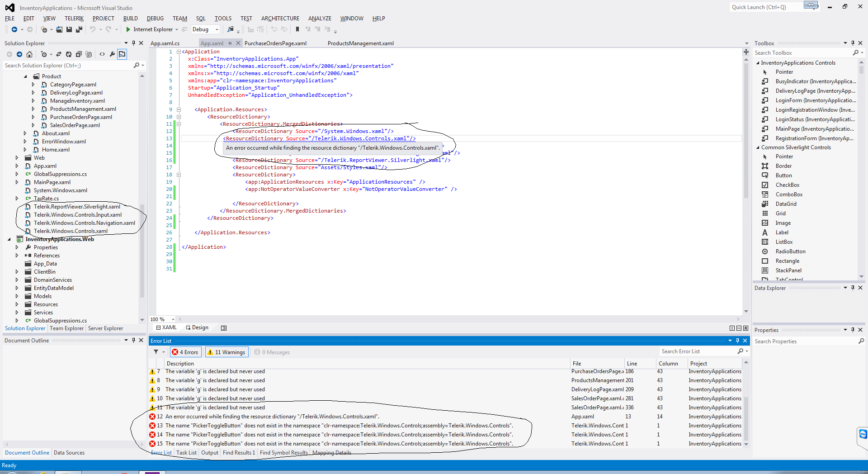Toggle bookmark using the bookmark toolbar icon
This screenshot has height=474, width=868.
pyautogui.click(x=297, y=29)
